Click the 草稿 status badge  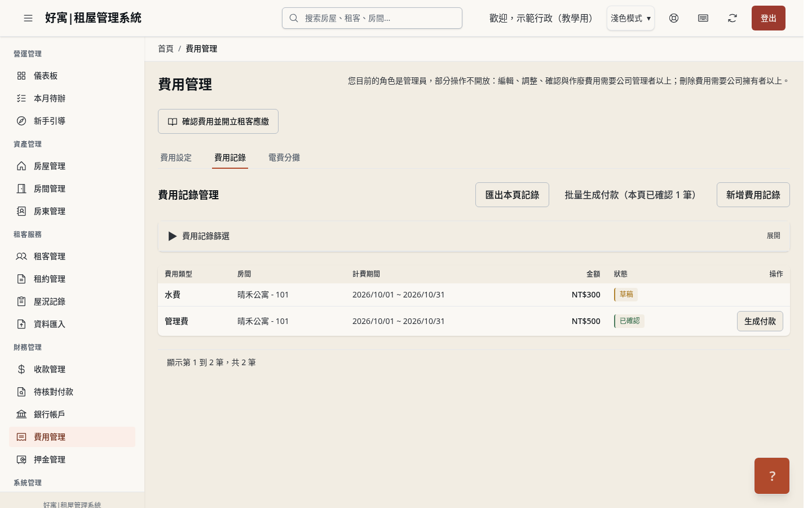coord(626,294)
